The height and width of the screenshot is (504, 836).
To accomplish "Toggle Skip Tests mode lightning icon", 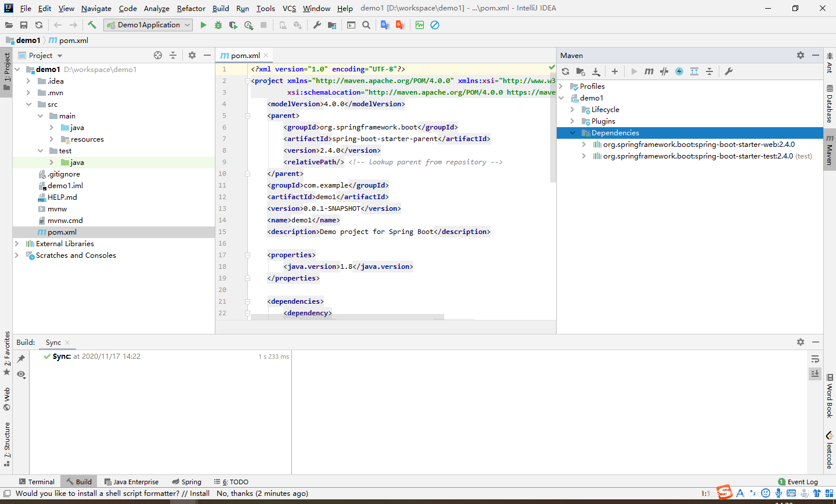I will [679, 71].
